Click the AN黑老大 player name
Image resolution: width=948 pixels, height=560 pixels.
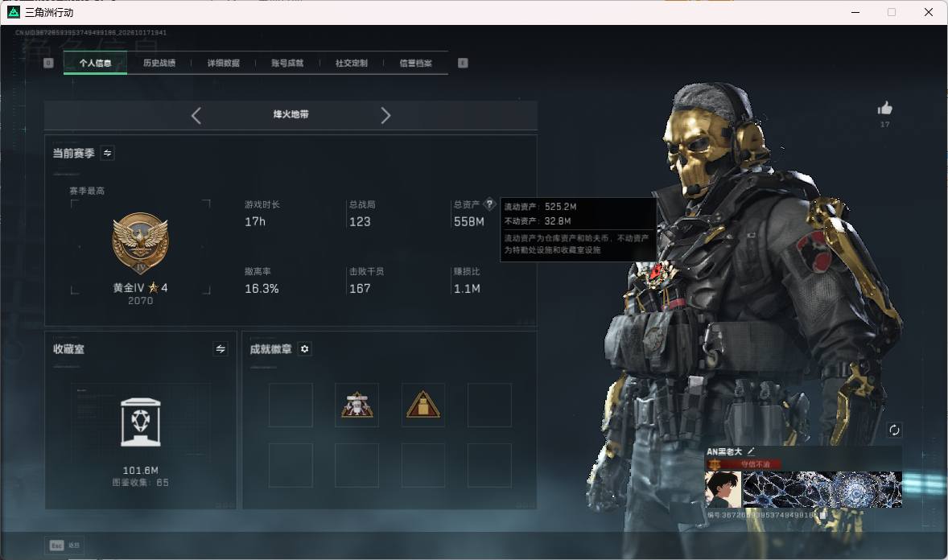pos(724,451)
